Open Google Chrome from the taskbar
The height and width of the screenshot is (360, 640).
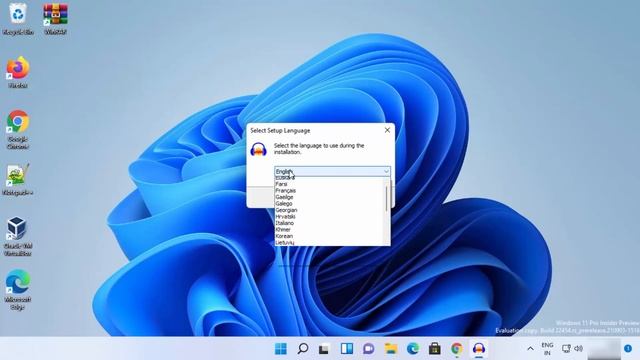coord(457,349)
